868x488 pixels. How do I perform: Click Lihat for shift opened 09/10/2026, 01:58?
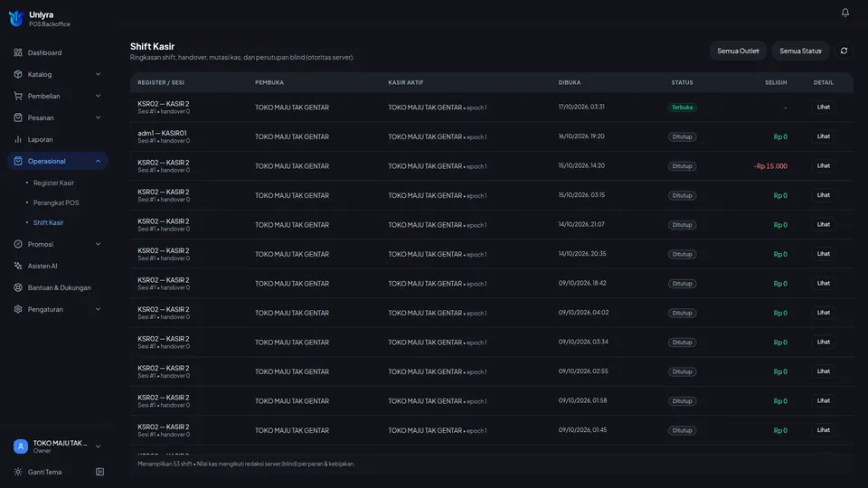click(x=823, y=400)
